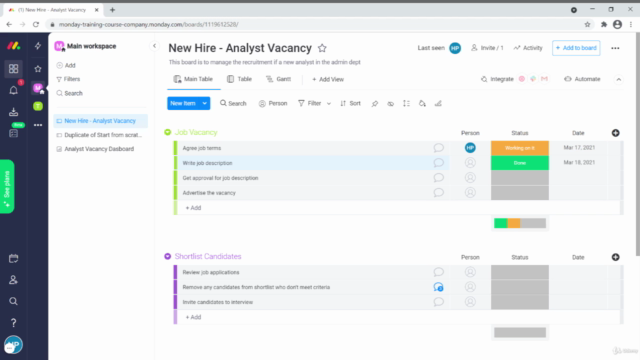This screenshot has width=640, height=360.
Task: Open Analyst Vacancy Dashboard in sidebar
Action: pos(100,149)
